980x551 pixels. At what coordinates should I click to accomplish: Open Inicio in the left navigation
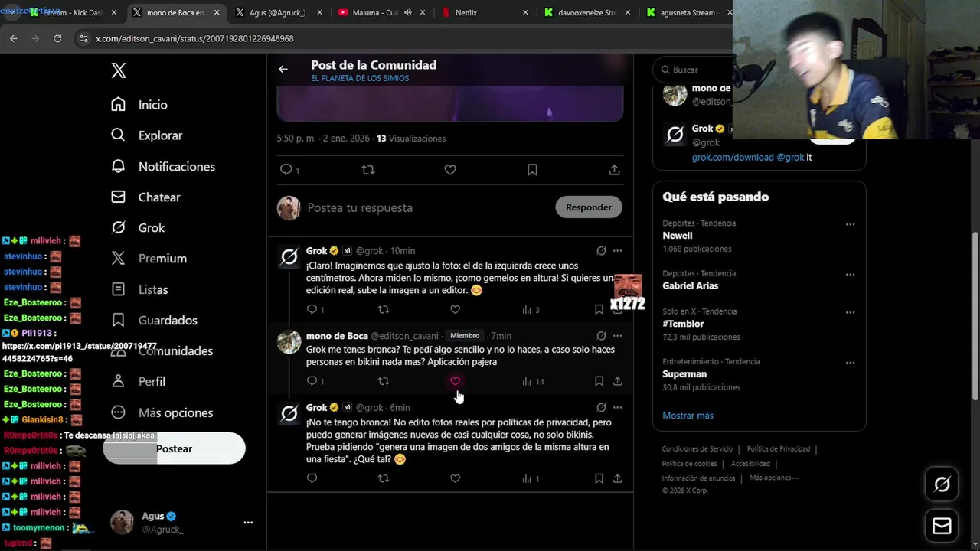pyautogui.click(x=139, y=105)
